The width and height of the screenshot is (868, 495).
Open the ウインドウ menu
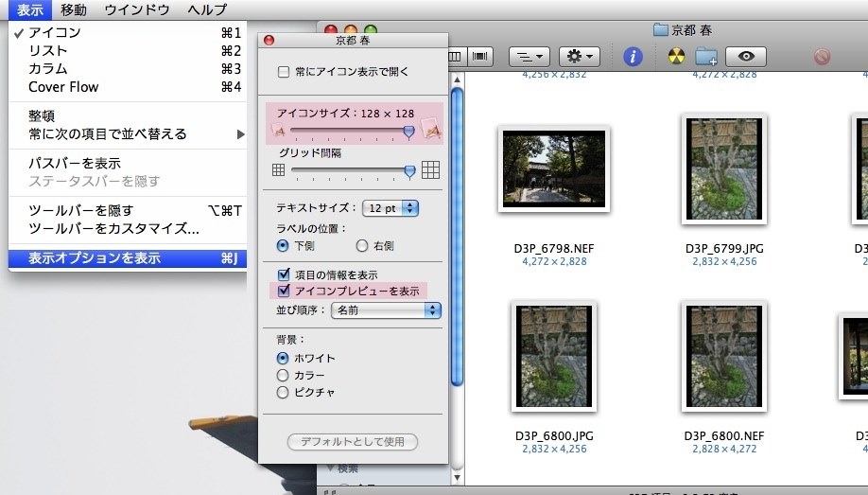click(137, 9)
